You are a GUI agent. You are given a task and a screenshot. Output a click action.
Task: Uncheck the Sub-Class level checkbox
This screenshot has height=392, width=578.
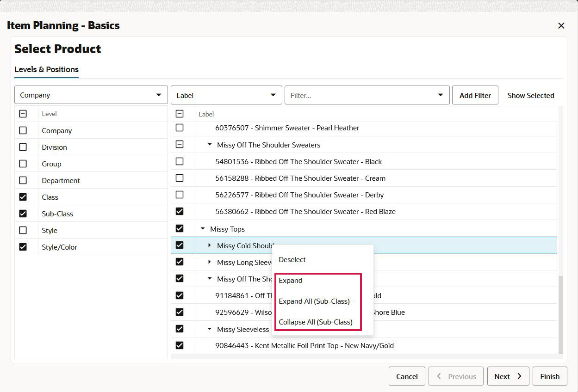pos(23,214)
